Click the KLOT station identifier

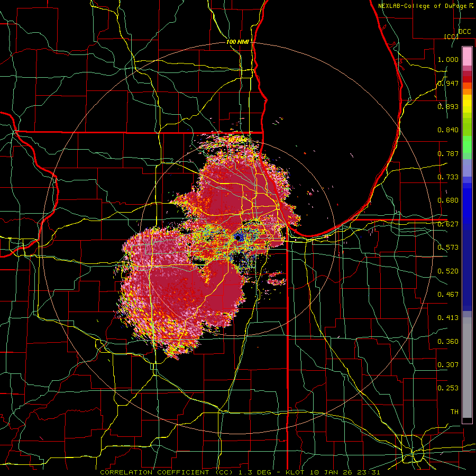click(295, 472)
